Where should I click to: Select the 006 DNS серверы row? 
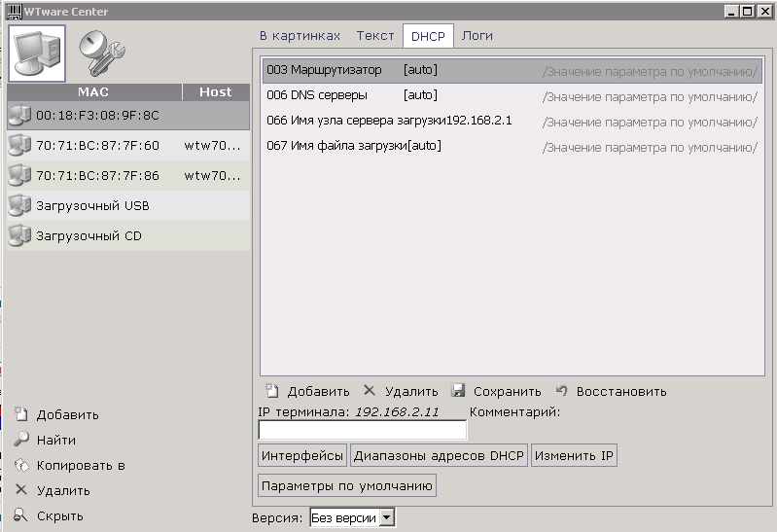coord(511,95)
